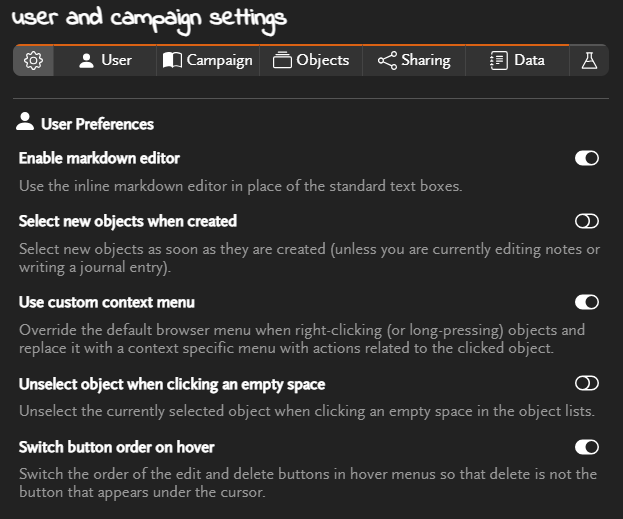623x519 pixels.
Task: Click the user and campaign settings title
Action: [x=149, y=18]
